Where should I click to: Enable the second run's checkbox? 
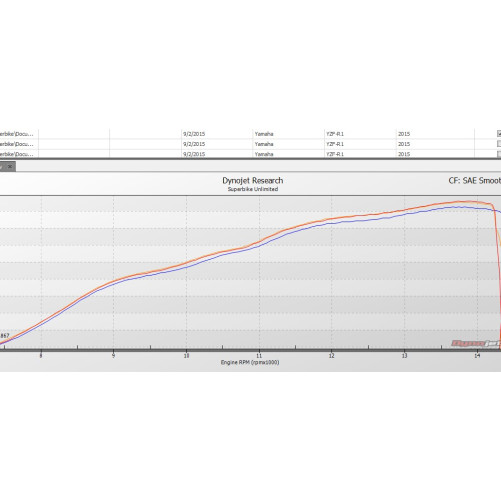pos(499,144)
